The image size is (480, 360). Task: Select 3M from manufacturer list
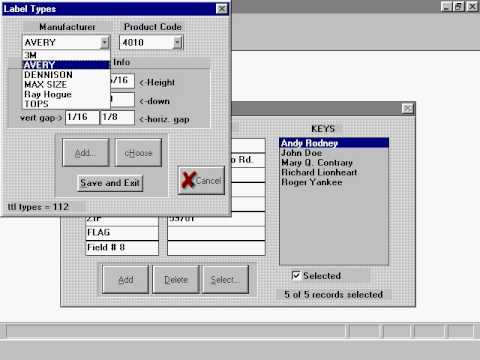click(x=66, y=55)
